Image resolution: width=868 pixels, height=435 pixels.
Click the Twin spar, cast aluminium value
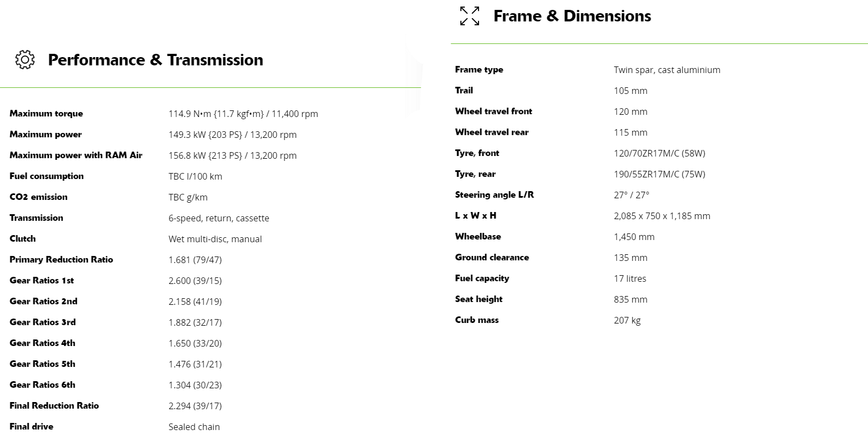pyautogui.click(x=667, y=70)
